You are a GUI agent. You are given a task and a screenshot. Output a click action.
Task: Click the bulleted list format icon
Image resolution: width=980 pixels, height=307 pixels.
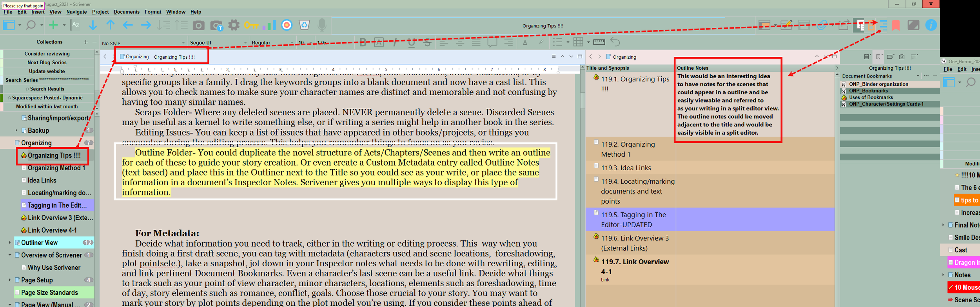point(557,42)
